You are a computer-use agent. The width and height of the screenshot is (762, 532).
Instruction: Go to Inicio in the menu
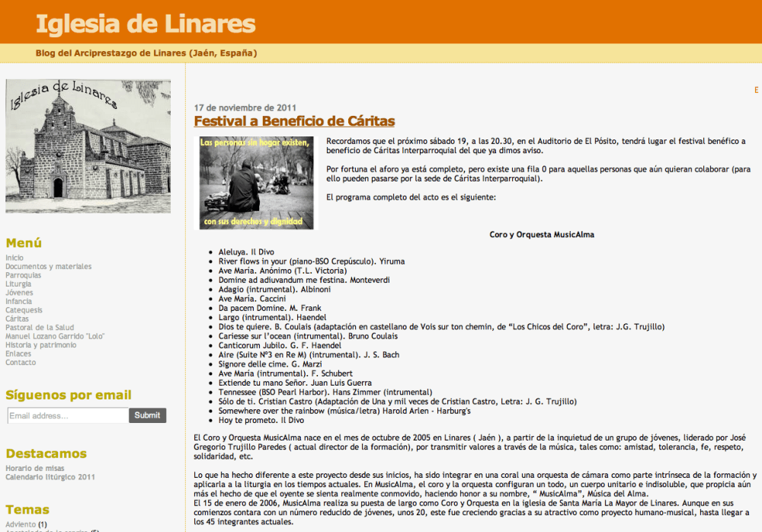click(x=14, y=258)
